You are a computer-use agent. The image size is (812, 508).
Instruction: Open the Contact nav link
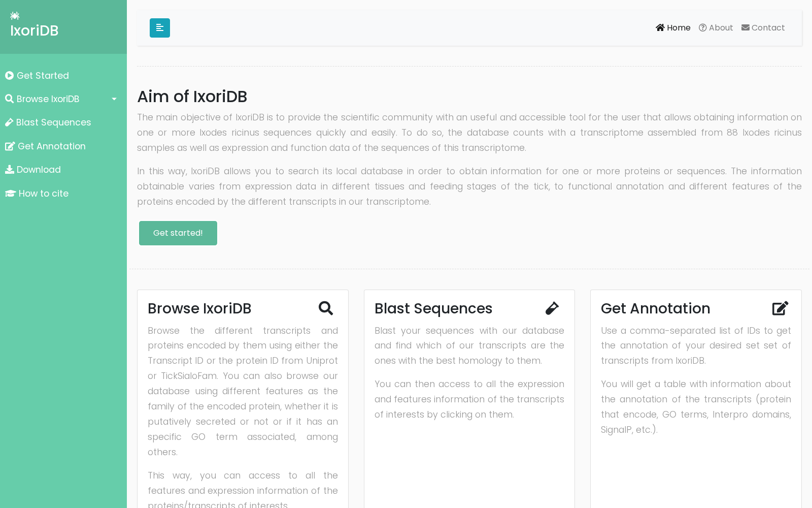[x=763, y=27]
